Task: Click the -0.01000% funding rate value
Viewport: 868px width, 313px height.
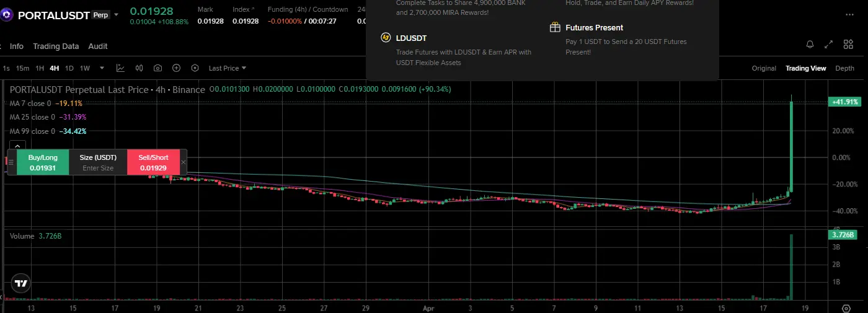Action: coord(285,21)
